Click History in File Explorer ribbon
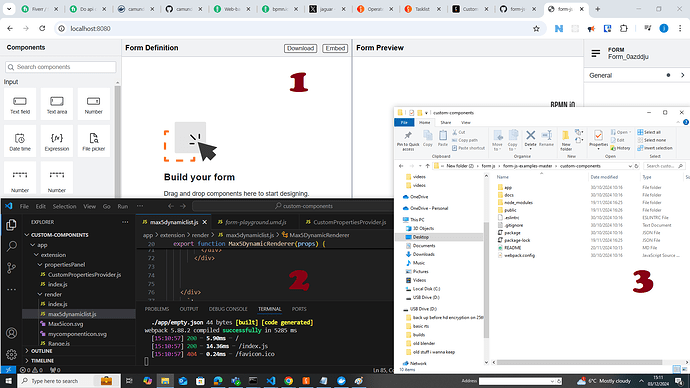This screenshot has width=690, height=388. tap(620, 148)
